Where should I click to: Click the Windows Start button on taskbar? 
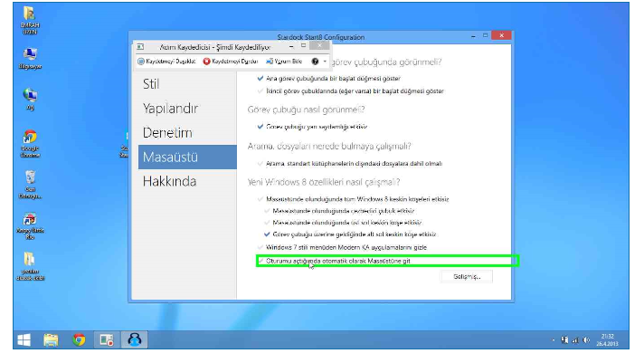point(24,340)
